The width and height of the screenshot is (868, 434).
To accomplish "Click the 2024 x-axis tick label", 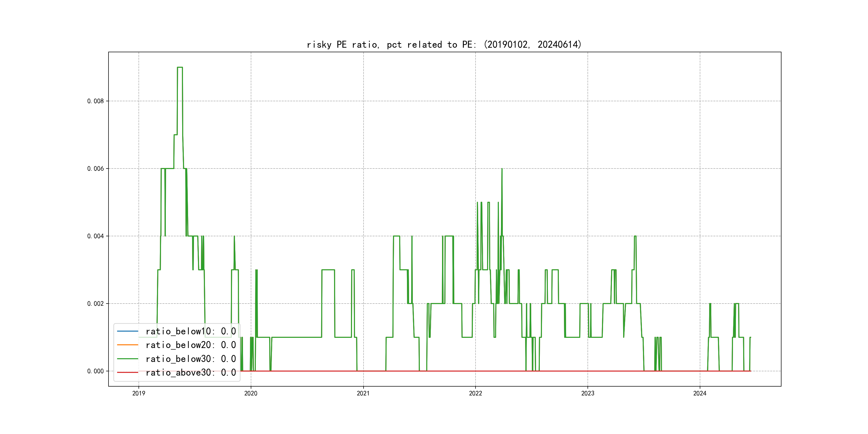I will [700, 393].
